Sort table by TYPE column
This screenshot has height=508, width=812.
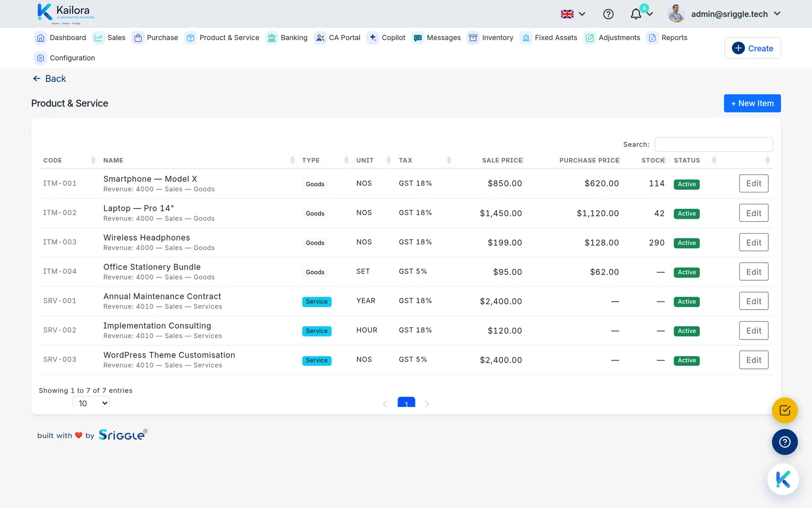(325, 160)
